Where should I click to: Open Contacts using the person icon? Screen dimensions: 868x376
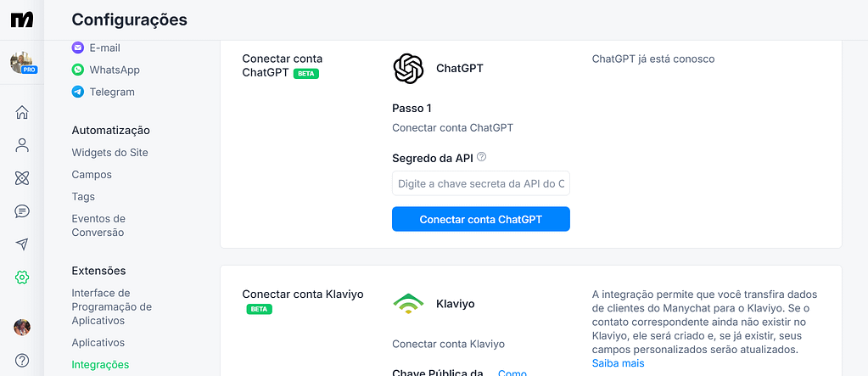pyautogui.click(x=22, y=145)
